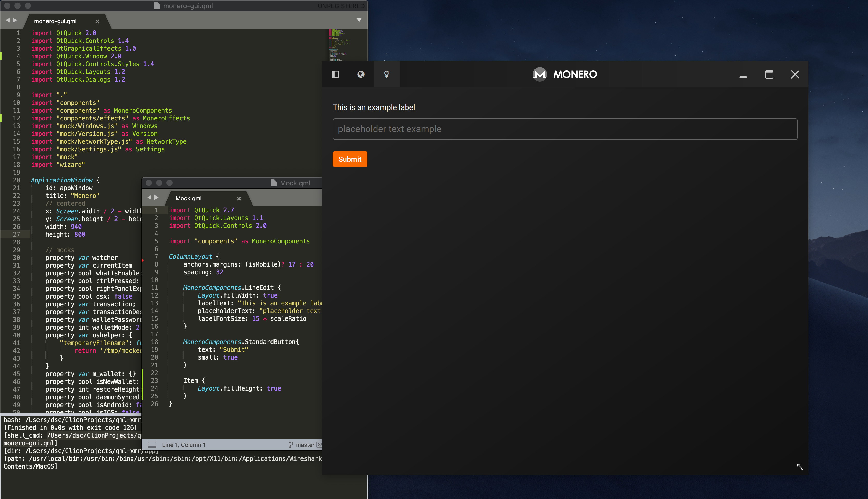Open the tab list dropdown in monero-gui.qml window
Viewport: 868px width, 499px height.
359,20
